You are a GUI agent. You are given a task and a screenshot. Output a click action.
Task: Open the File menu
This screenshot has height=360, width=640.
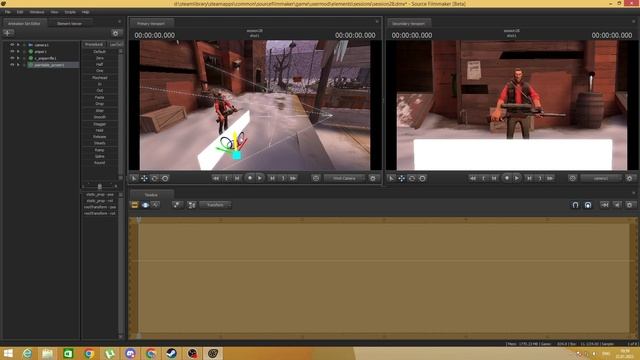click(x=7, y=12)
